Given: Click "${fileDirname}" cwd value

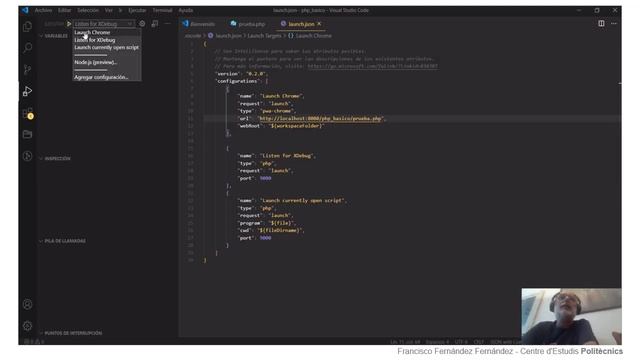Looking at the screenshot, I should (280, 230).
